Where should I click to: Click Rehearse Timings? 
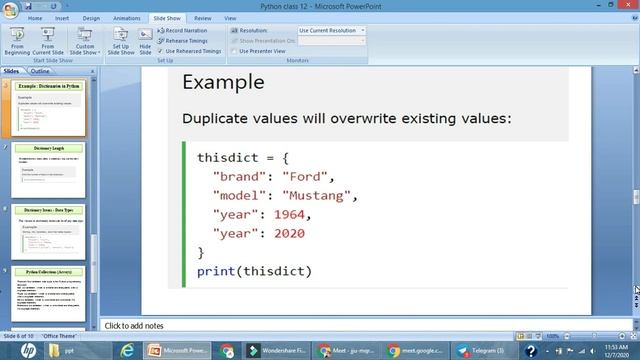(x=182, y=41)
